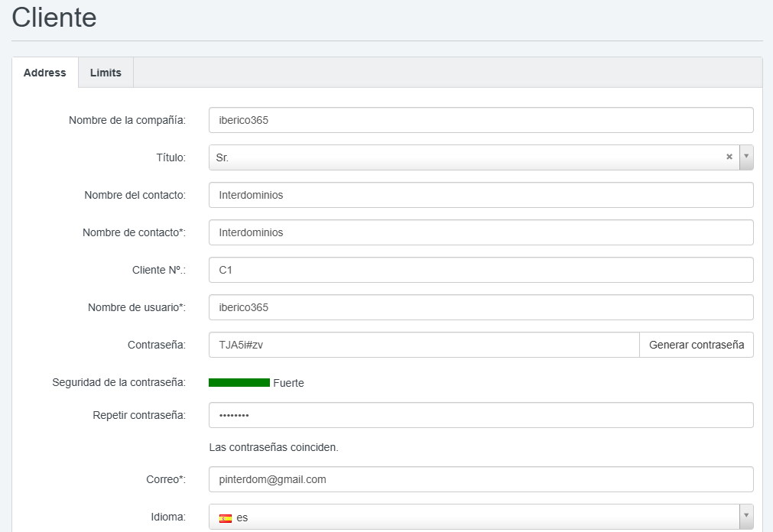Focus the Contraseña input field
773x532 pixels.
(424, 345)
